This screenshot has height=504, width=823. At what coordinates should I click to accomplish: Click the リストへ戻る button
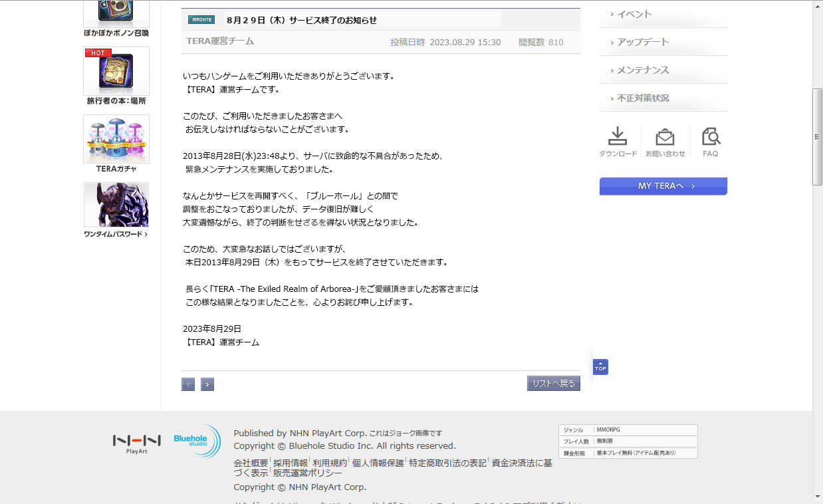click(x=554, y=384)
